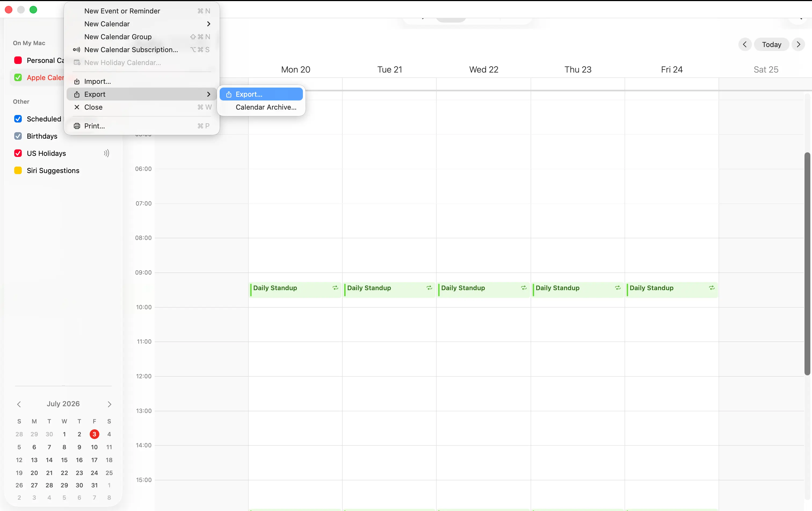Select Siri Suggestions calendar row
Screen dimensions: 812x511
(63, 171)
